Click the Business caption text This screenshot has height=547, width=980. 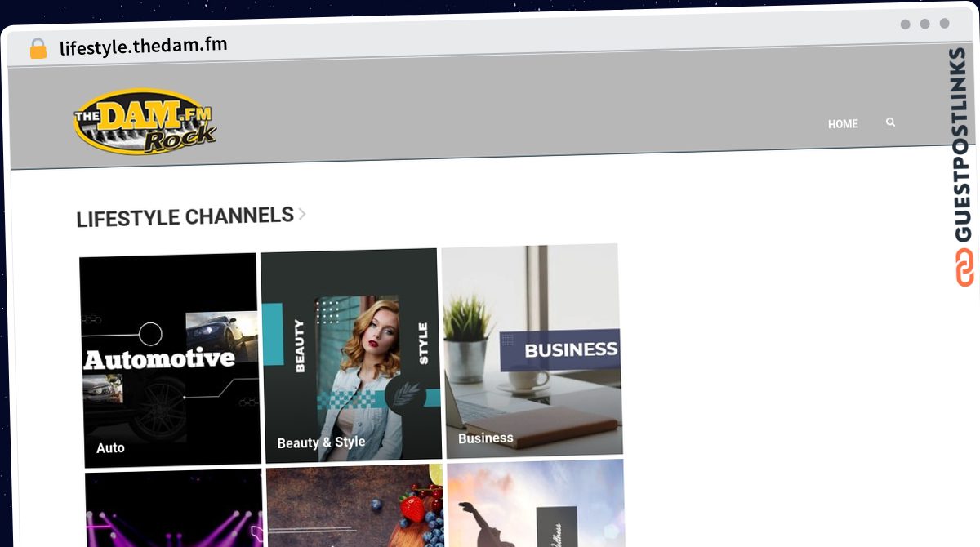click(x=486, y=438)
